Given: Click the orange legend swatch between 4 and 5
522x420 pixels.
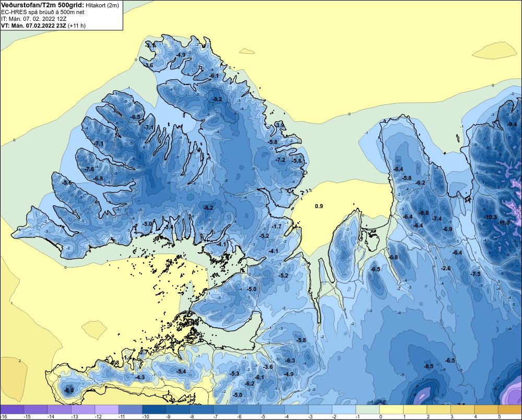Looking at the screenshot, I should click(x=486, y=410).
